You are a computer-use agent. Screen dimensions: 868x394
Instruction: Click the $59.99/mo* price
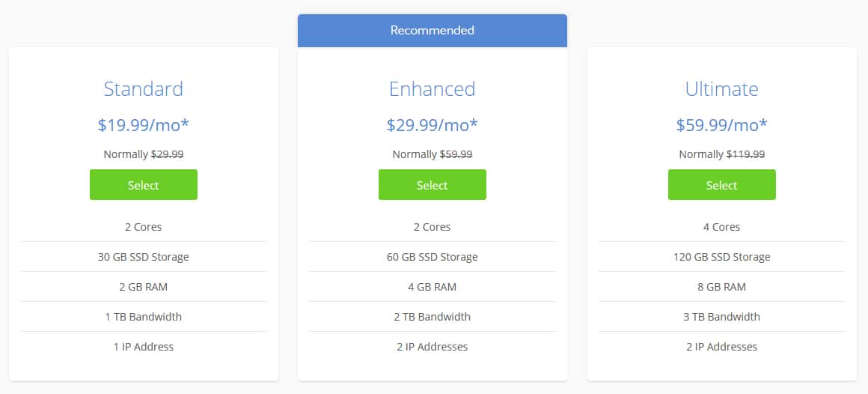coord(722,124)
